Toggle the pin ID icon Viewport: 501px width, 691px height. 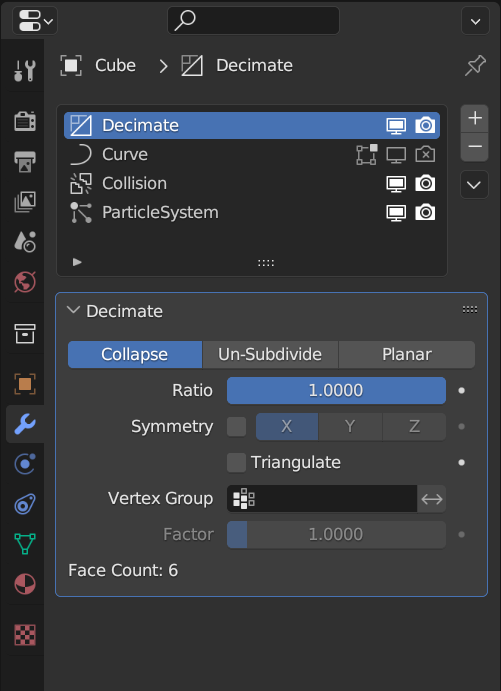[475, 66]
